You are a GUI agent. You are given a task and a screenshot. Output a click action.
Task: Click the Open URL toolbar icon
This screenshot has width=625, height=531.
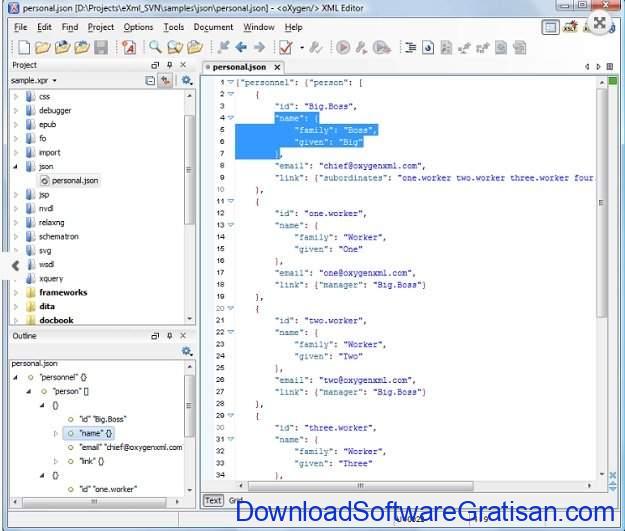point(62,48)
